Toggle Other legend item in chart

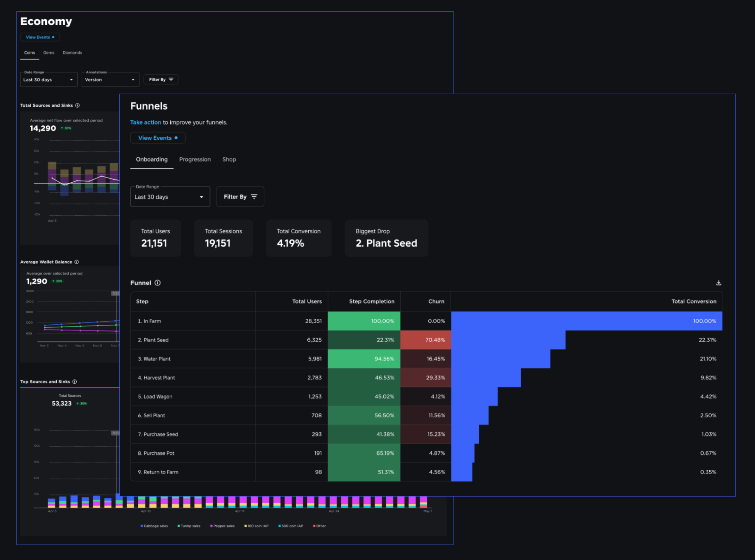(319, 526)
